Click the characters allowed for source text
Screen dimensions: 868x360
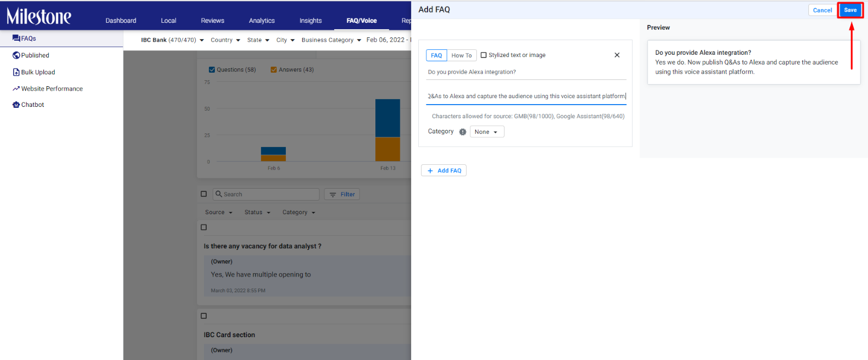coord(528,116)
